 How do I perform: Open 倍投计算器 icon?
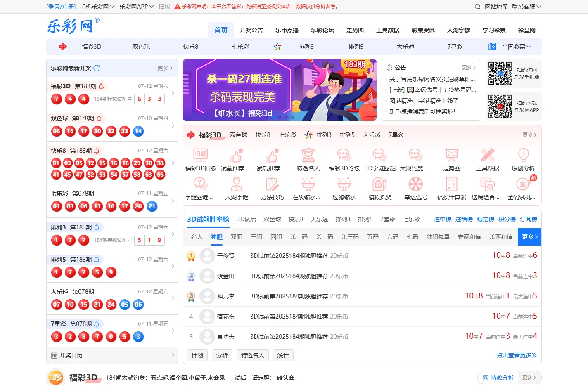pos(452,184)
